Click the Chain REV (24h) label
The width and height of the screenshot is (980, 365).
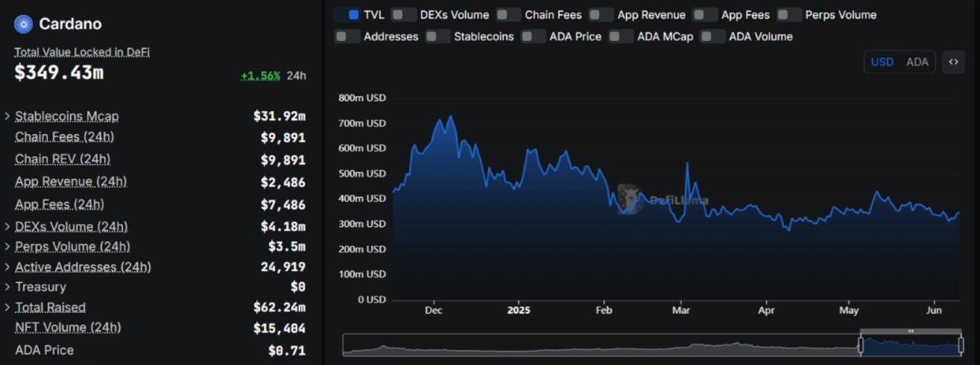pyautogui.click(x=63, y=159)
